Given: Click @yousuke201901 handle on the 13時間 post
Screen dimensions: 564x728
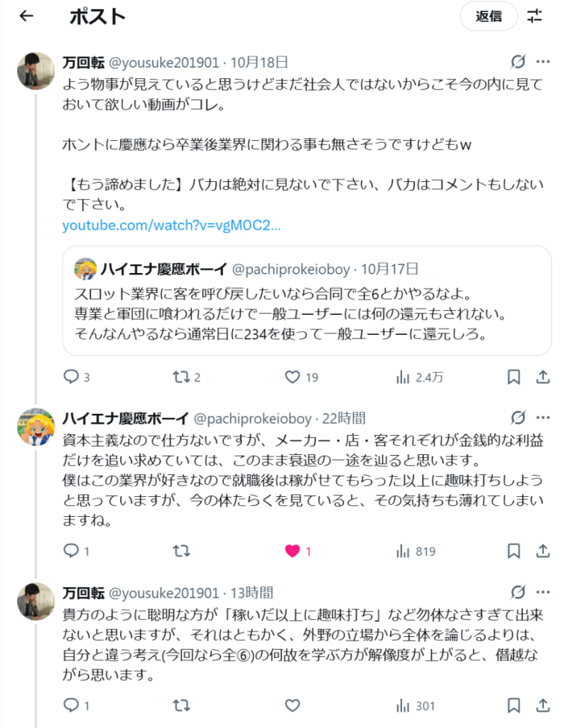Looking at the screenshot, I should (x=163, y=593).
